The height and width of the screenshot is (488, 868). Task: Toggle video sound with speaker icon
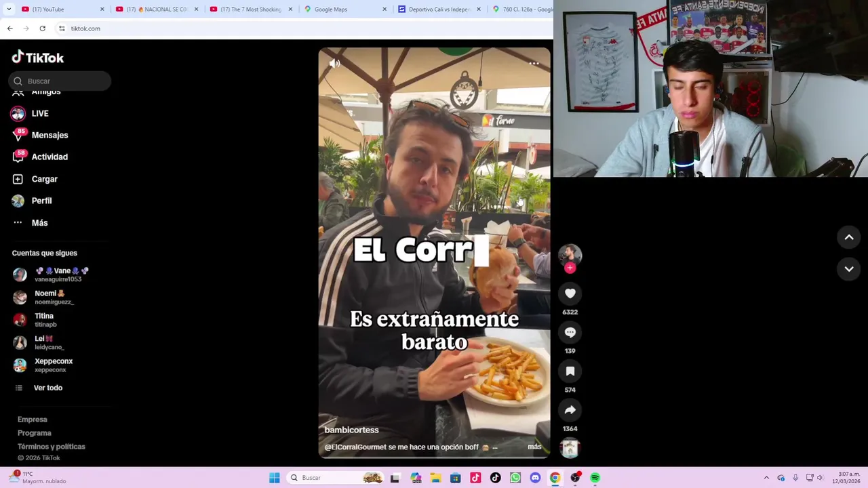tap(334, 64)
